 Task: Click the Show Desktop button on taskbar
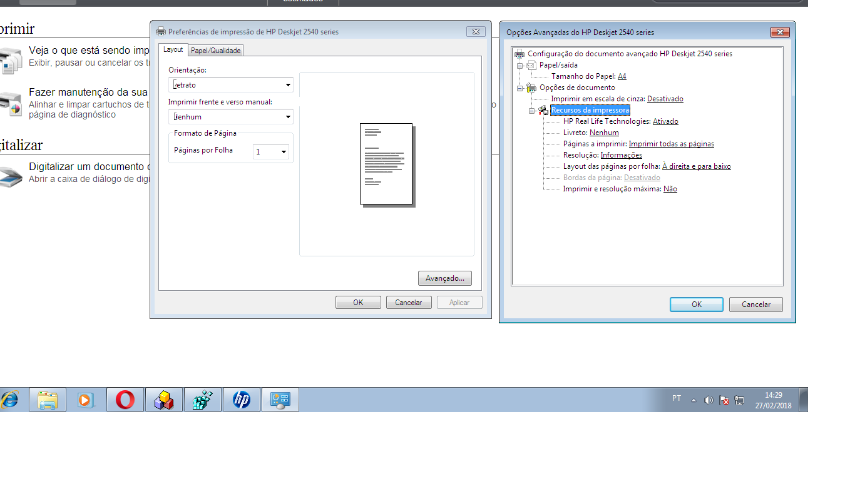[x=803, y=400]
